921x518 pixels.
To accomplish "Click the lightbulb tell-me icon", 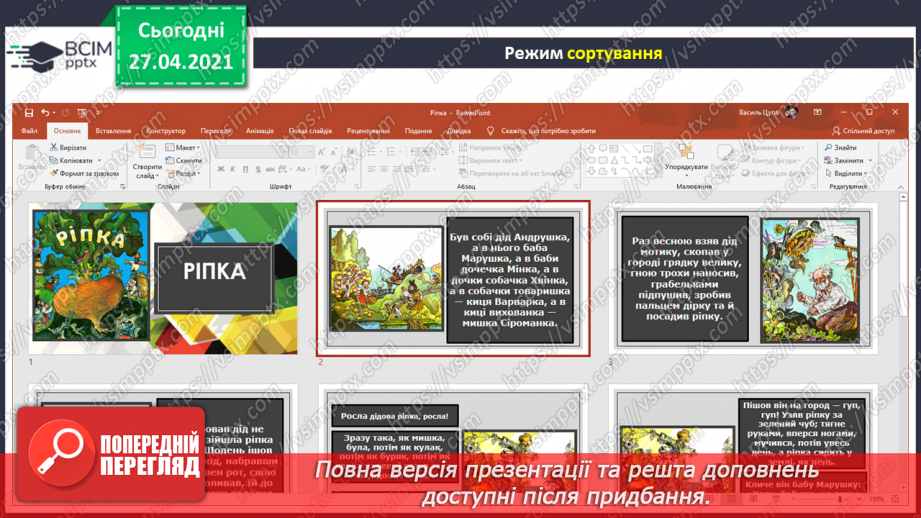I will coord(490,131).
